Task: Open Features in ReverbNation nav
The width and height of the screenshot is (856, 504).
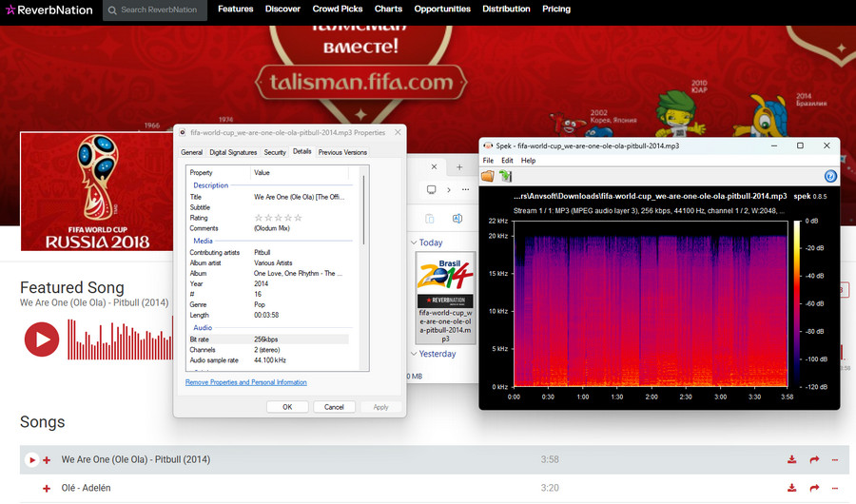Action: click(235, 9)
